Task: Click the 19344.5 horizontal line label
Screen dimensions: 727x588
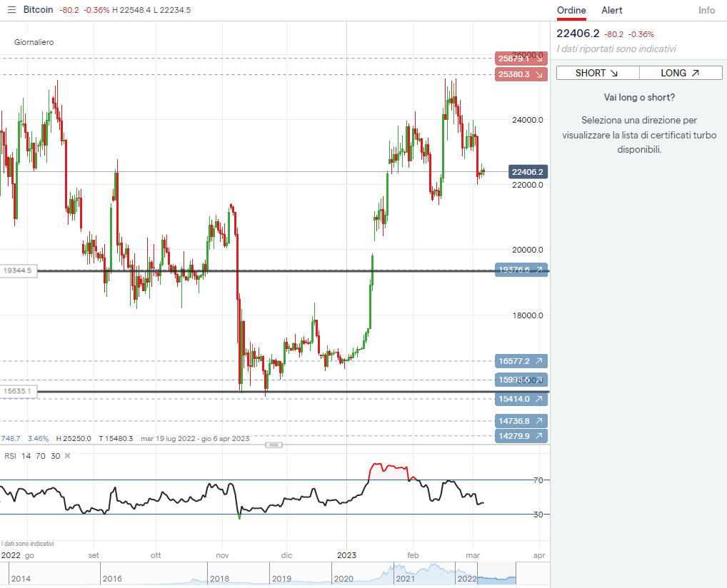Action: [18, 270]
